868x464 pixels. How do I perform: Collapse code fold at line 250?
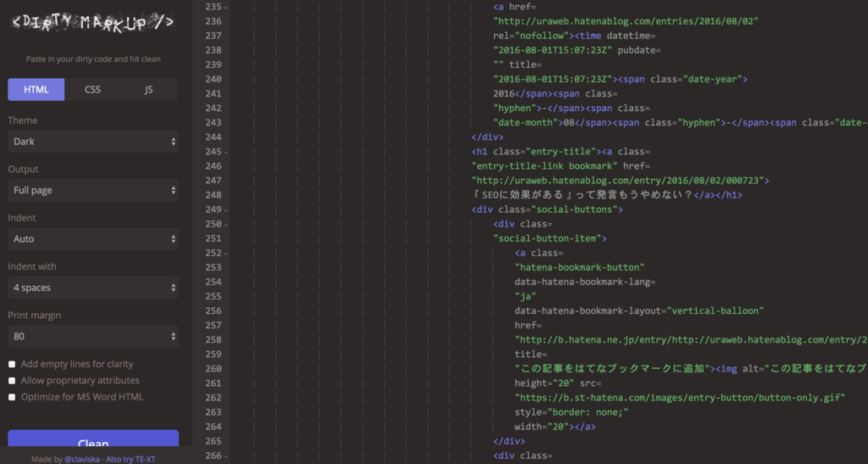pyautogui.click(x=225, y=225)
